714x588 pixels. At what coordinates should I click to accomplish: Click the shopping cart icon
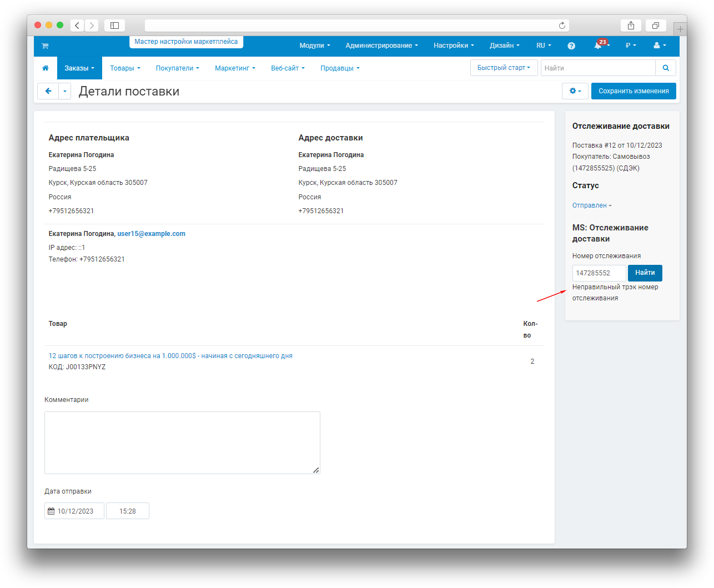tap(45, 46)
